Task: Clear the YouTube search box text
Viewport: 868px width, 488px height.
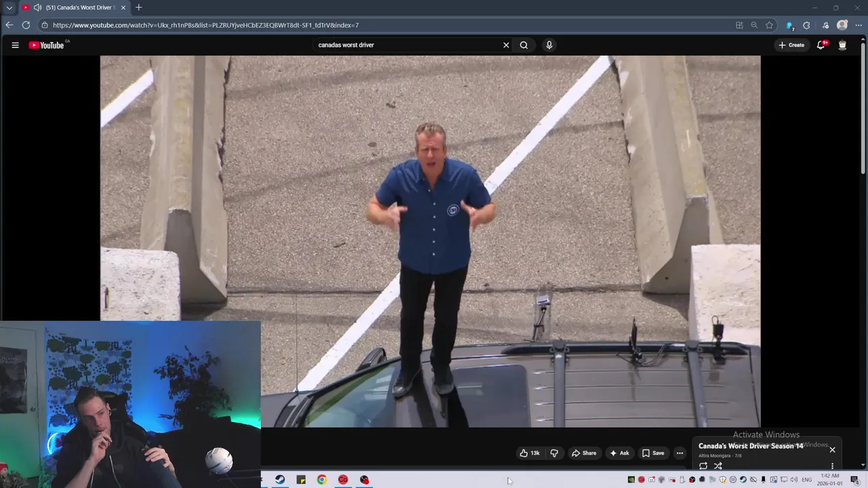Action: coord(506,45)
